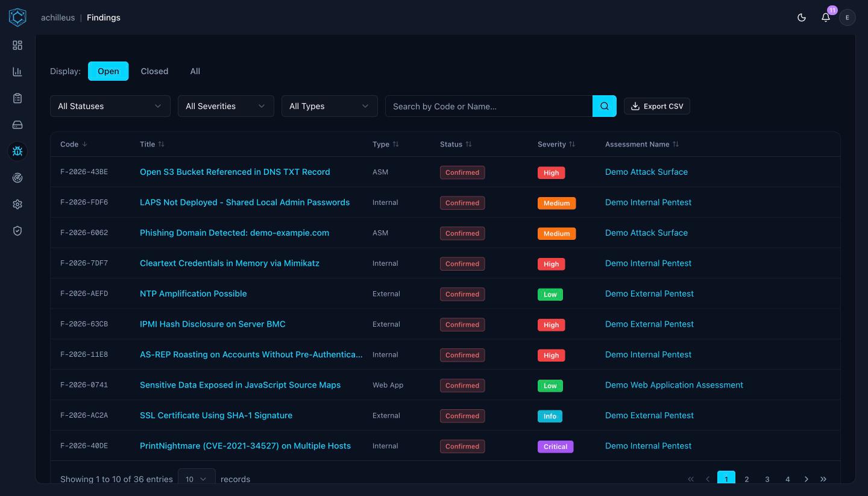Focus the Search by Code or Name field
The height and width of the screenshot is (496, 868).
coord(489,106)
